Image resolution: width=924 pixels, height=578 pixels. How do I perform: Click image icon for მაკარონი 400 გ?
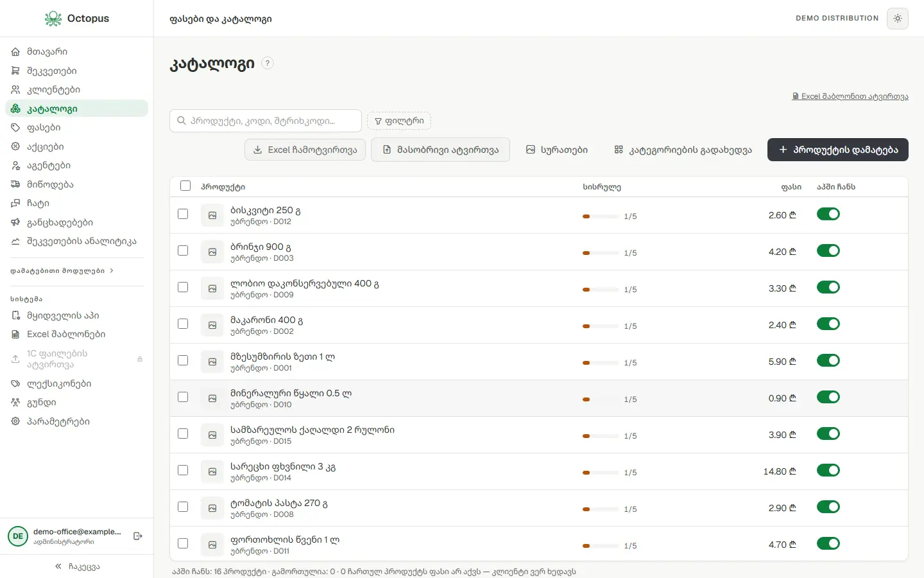pyautogui.click(x=212, y=326)
